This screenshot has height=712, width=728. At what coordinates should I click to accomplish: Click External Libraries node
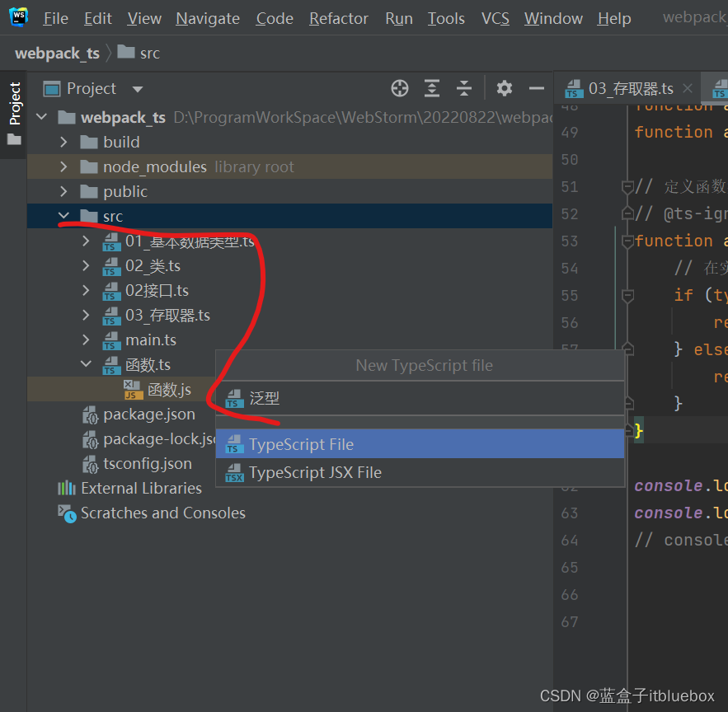point(141,489)
